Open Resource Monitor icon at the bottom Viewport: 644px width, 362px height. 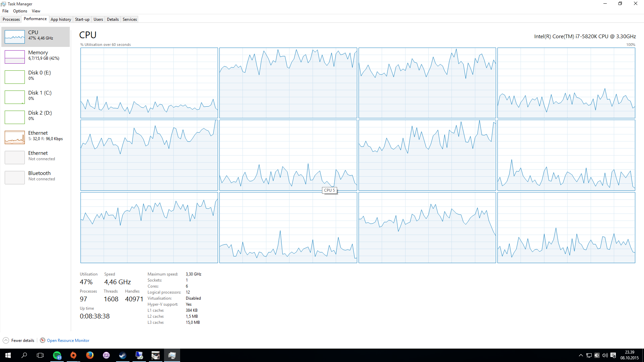(43, 340)
